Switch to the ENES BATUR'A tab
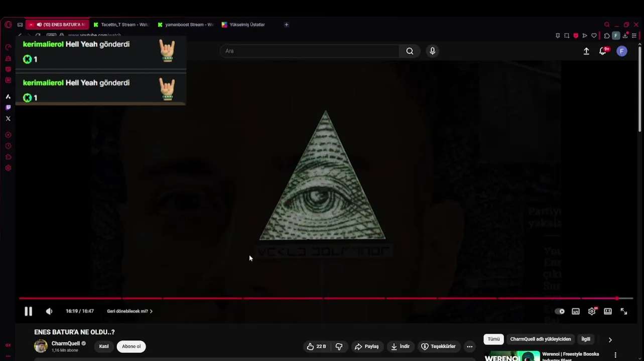The width and height of the screenshot is (644, 361). tap(58, 25)
